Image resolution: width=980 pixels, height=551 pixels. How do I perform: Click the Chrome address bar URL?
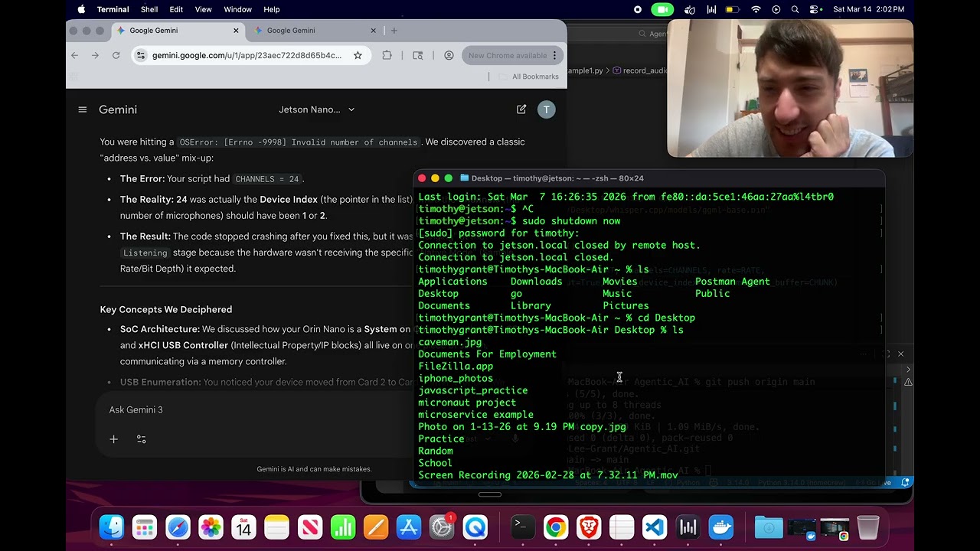click(247, 55)
